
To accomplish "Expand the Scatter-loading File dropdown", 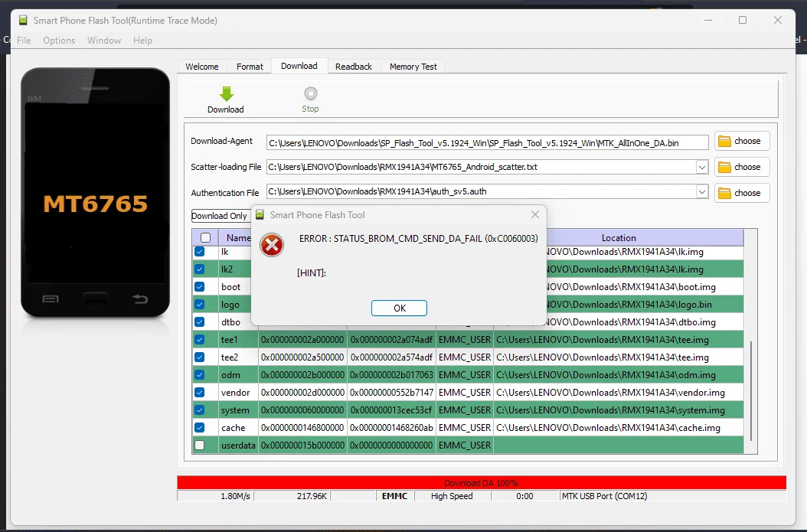I will coord(702,167).
